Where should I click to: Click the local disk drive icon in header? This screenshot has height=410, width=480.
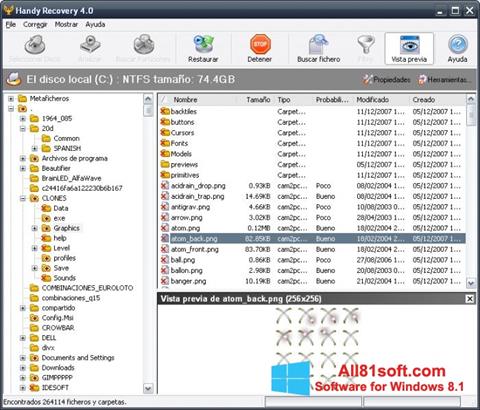tap(14, 79)
